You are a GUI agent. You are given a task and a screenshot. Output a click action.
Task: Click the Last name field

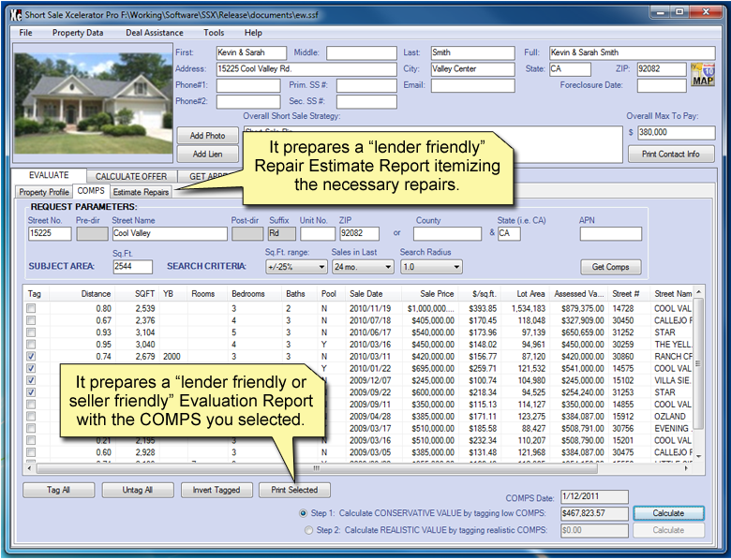472,52
